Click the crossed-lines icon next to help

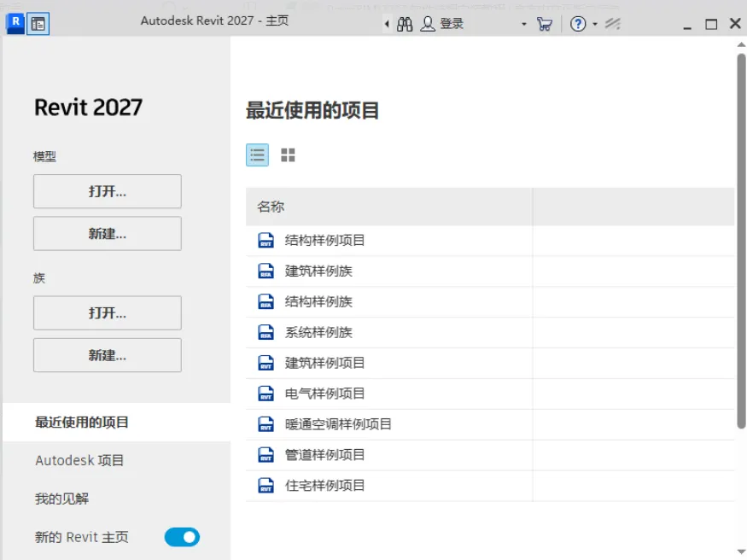613,24
